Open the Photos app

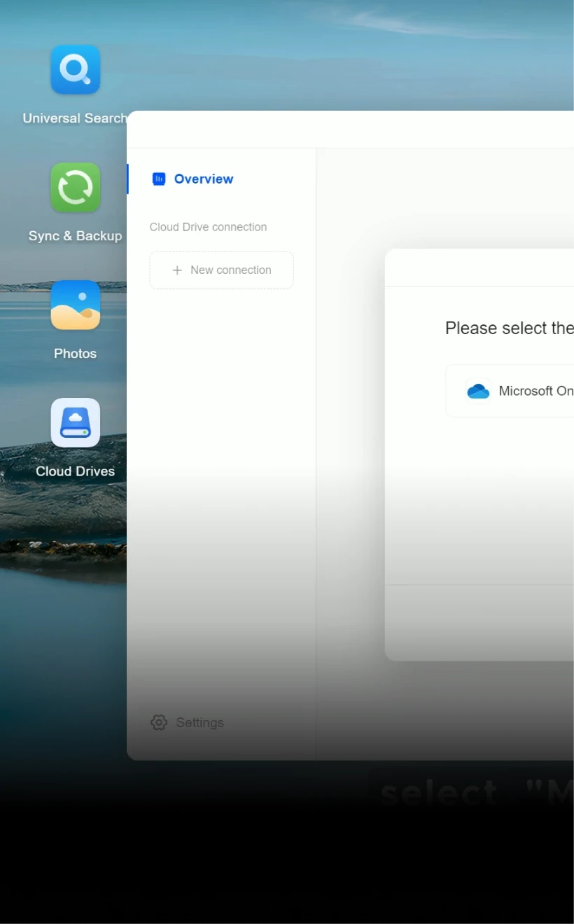pos(75,305)
